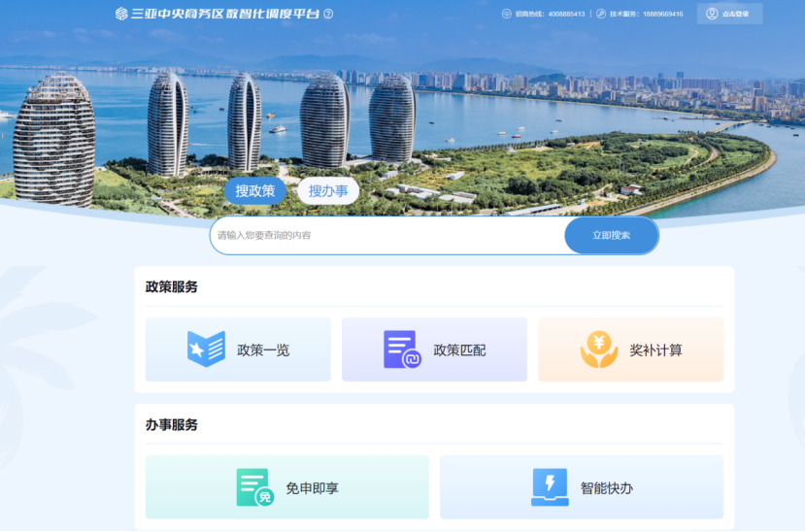
Task: Click the user avatar icon in the login button
Action: 712,14
